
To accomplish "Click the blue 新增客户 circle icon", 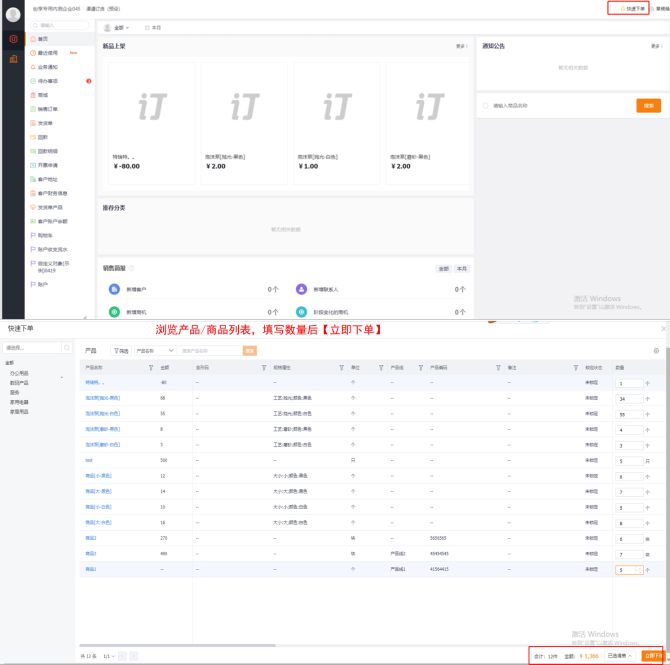I will pos(113,289).
